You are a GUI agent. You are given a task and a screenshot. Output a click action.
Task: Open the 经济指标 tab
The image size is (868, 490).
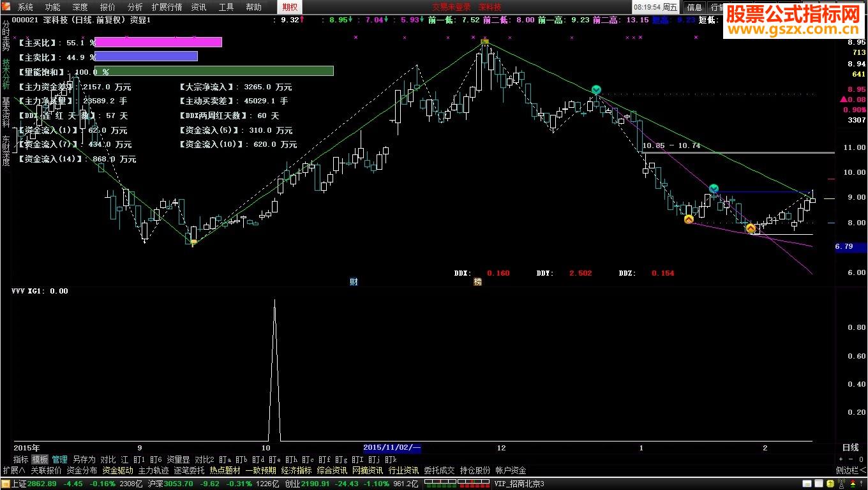296,470
